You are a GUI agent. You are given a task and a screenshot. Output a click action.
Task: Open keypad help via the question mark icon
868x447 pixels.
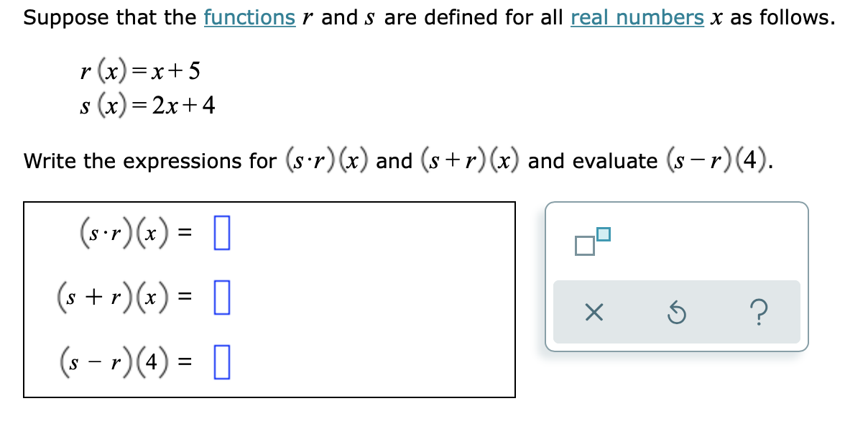(760, 313)
